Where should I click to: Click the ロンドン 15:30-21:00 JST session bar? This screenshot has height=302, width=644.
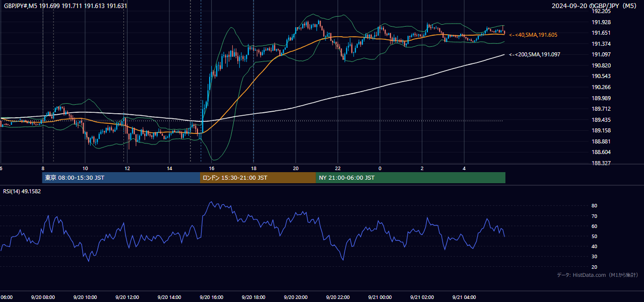pyautogui.click(x=258, y=178)
